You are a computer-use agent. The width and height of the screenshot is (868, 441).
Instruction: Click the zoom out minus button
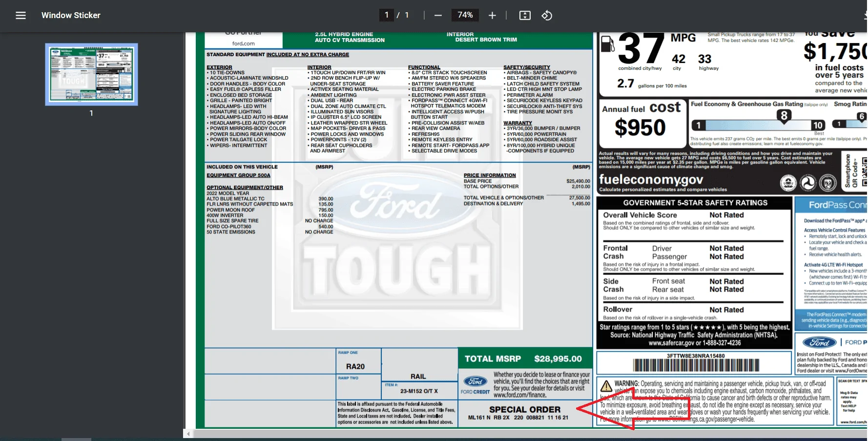[438, 16]
